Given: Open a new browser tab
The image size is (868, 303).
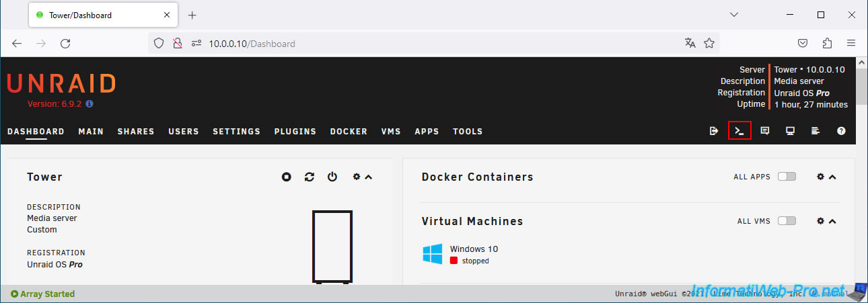Looking at the screenshot, I should [x=192, y=15].
